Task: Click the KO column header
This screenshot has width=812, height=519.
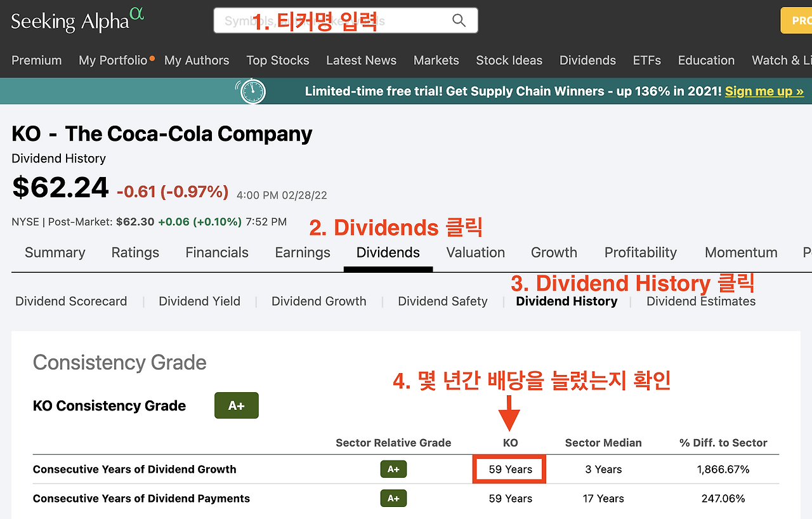Action: click(510, 443)
